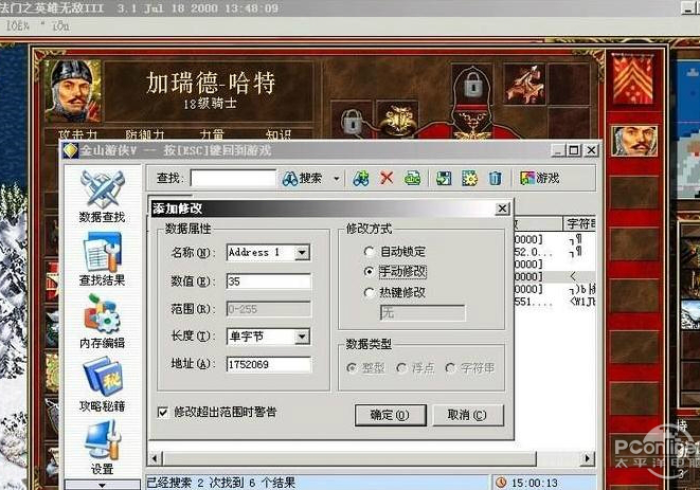Focus the 查找 search text box

233,178
